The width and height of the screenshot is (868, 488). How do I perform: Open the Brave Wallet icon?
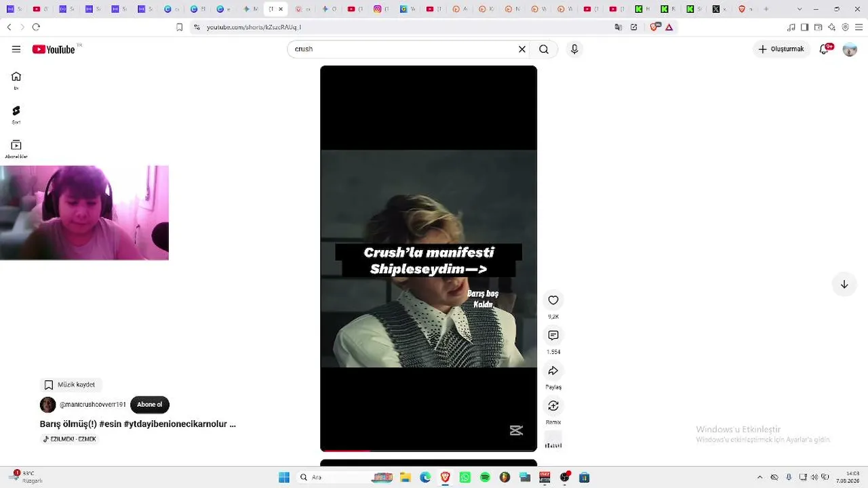[x=818, y=27]
